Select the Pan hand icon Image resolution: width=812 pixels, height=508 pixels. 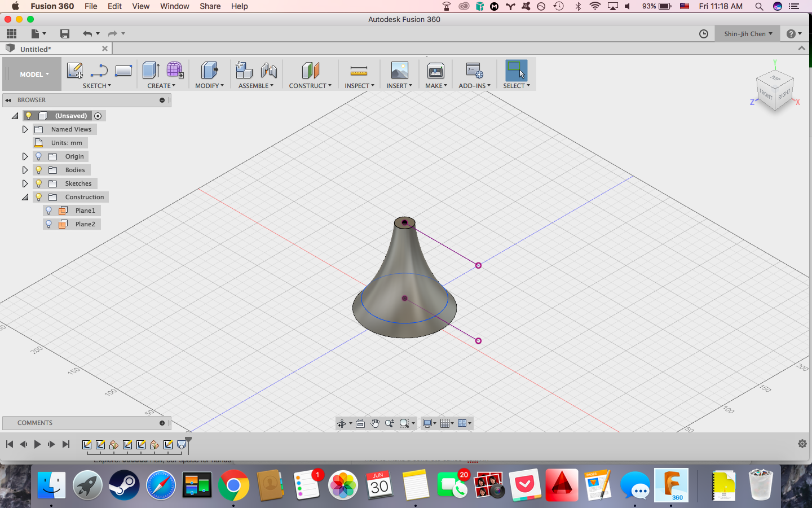pyautogui.click(x=375, y=423)
